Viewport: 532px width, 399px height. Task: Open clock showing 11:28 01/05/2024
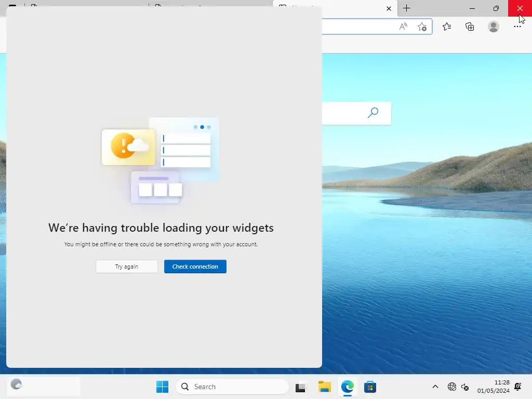[x=494, y=387]
